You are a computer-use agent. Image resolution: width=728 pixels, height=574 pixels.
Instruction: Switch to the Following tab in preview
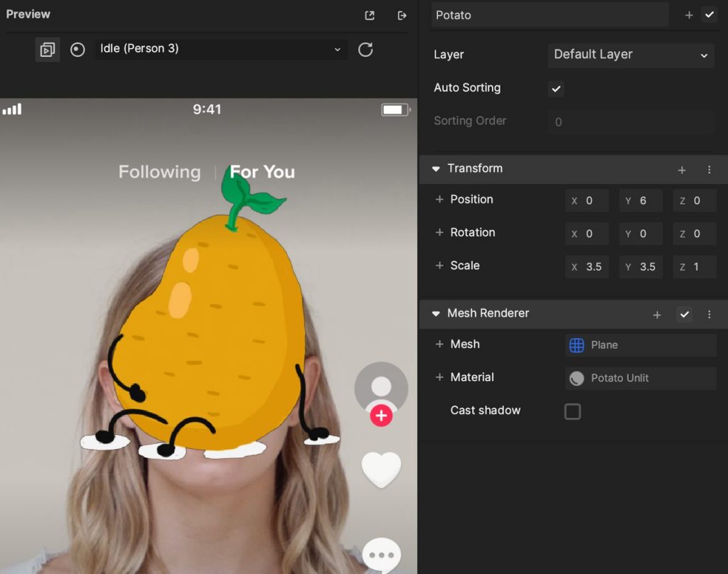point(160,172)
